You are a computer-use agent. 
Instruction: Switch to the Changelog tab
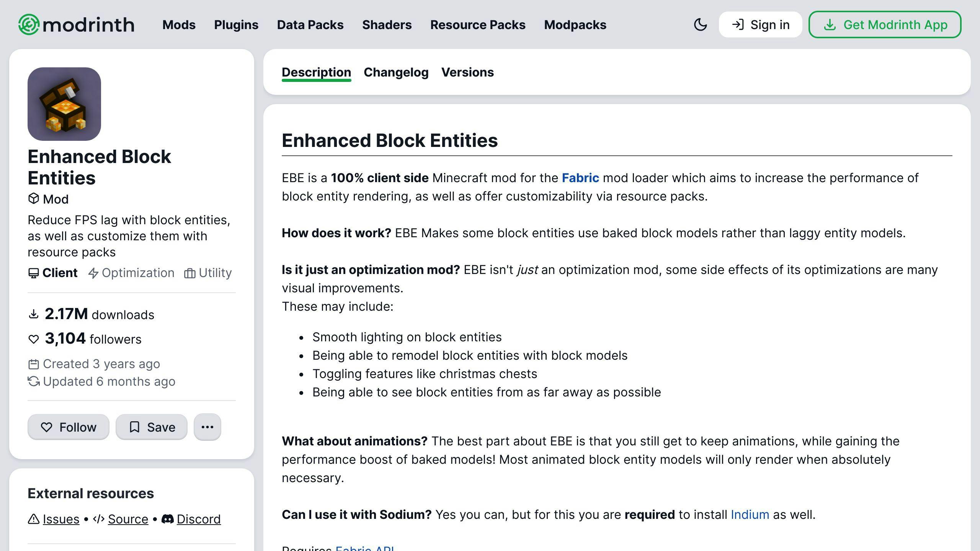coord(396,72)
